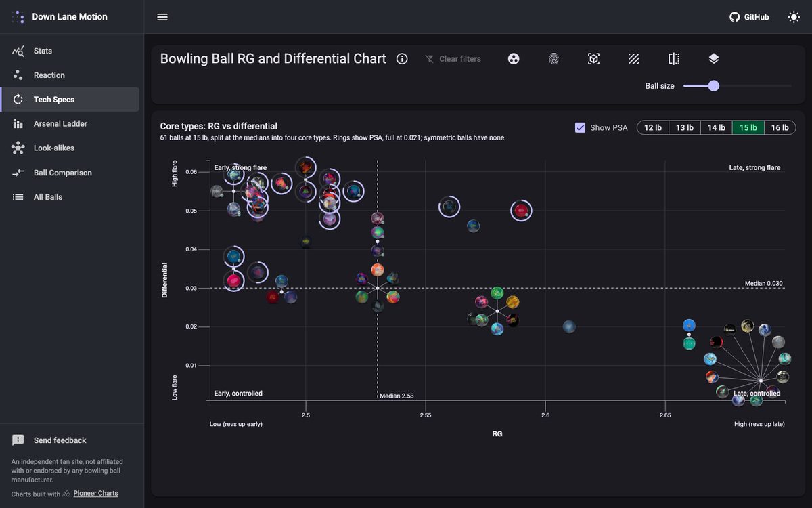Click the symmetry flip icon
This screenshot has width=812, height=508.
coord(673,59)
